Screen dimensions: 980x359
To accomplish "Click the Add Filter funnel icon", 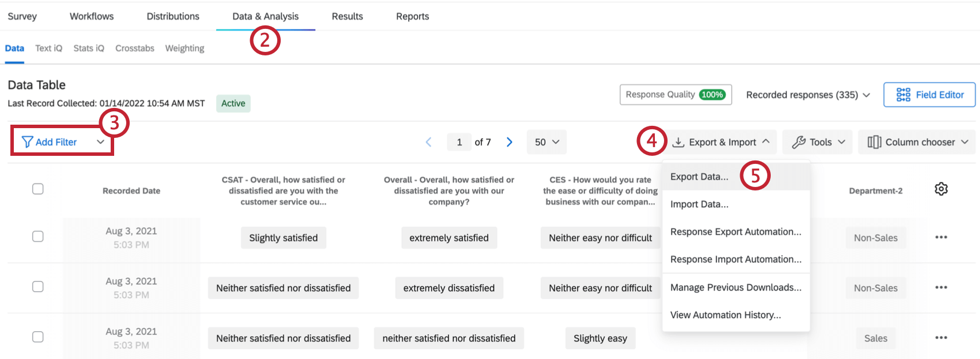I will click(x=27, y=142).
